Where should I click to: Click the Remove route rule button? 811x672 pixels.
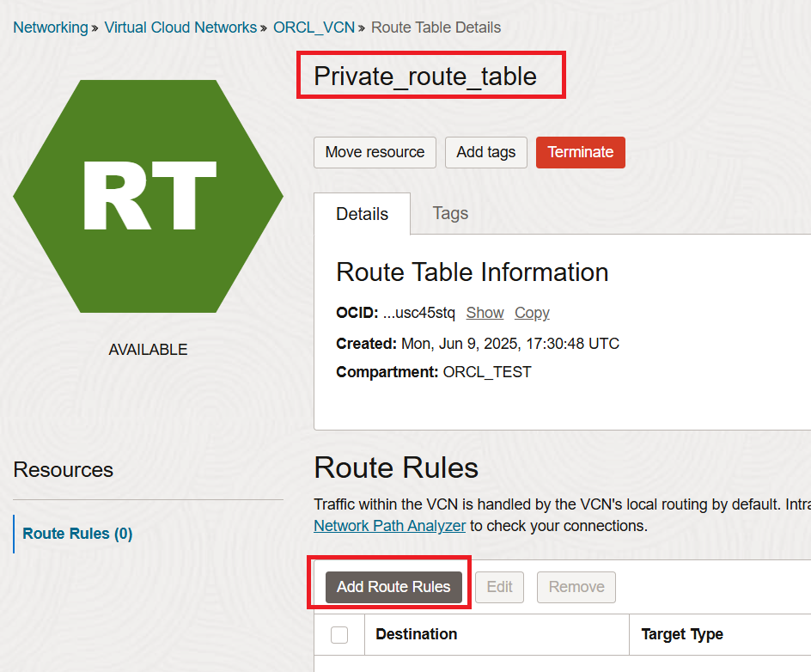576,587
